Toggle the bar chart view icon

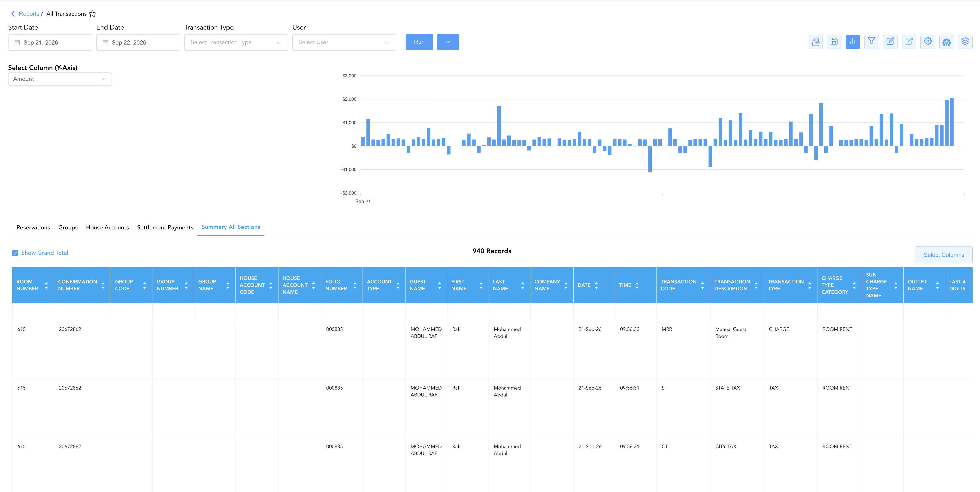[x=853, y=42]
